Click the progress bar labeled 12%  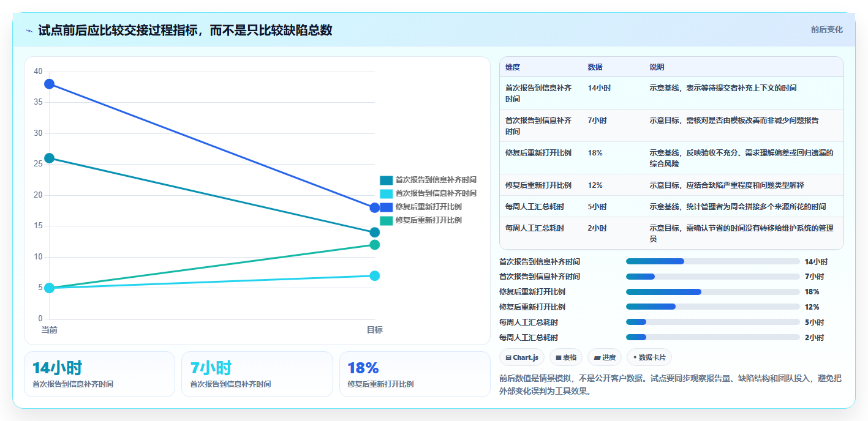(x=713, y=307)
